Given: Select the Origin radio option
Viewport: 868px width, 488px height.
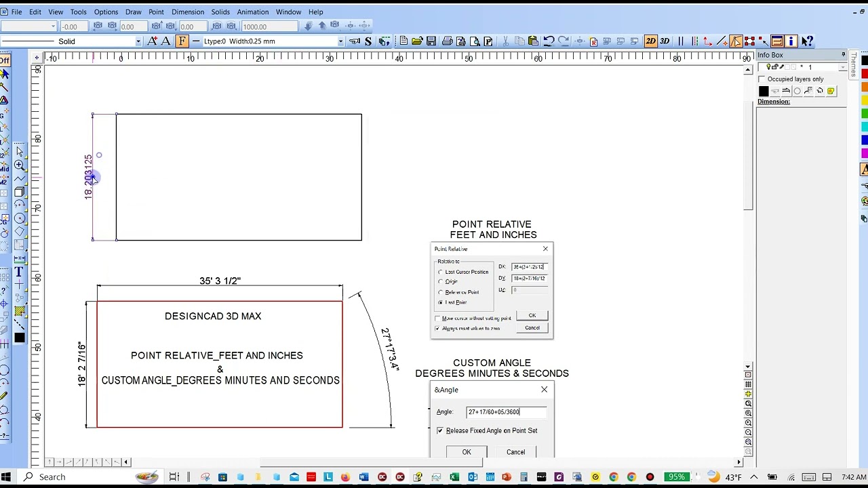Looking at the screenshot, I should point(441,281).
